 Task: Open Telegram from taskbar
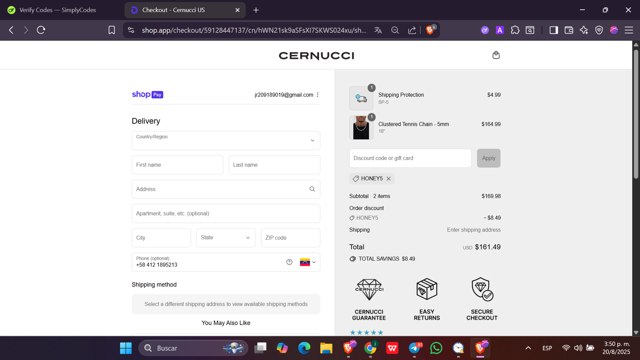(414, 348)
